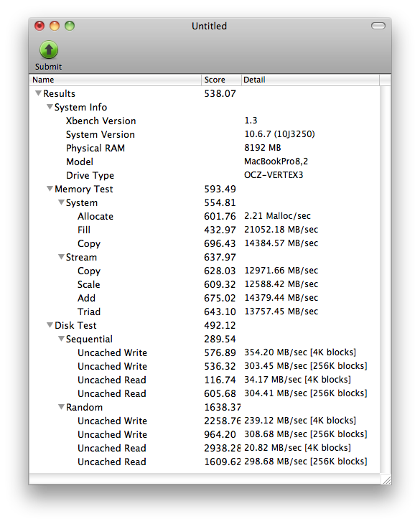Select the Drive Type row
420x524 pixels.
point(205,175)
